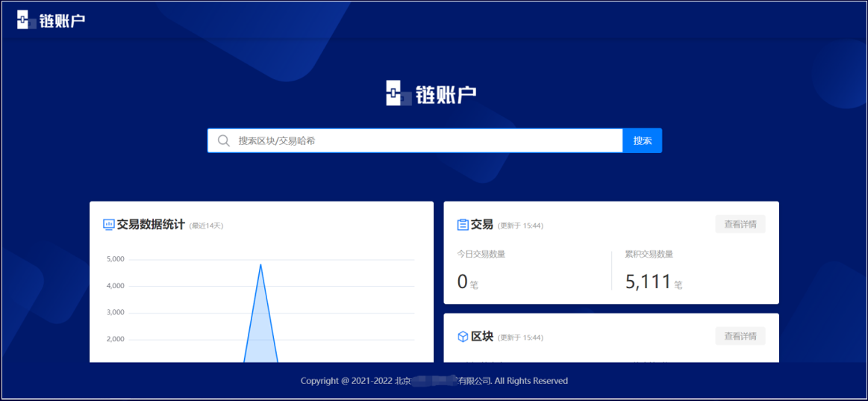Focus the 搜索区块/交易哈希 search field
The height and width of the screenshot is (401, 868).
coord(415,140)
